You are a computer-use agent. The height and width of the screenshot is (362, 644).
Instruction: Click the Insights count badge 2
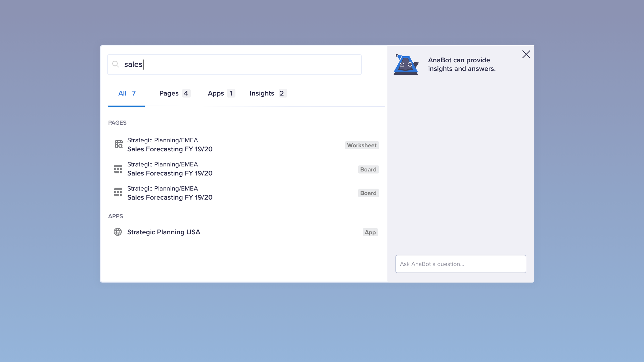(x=282, y=93)
